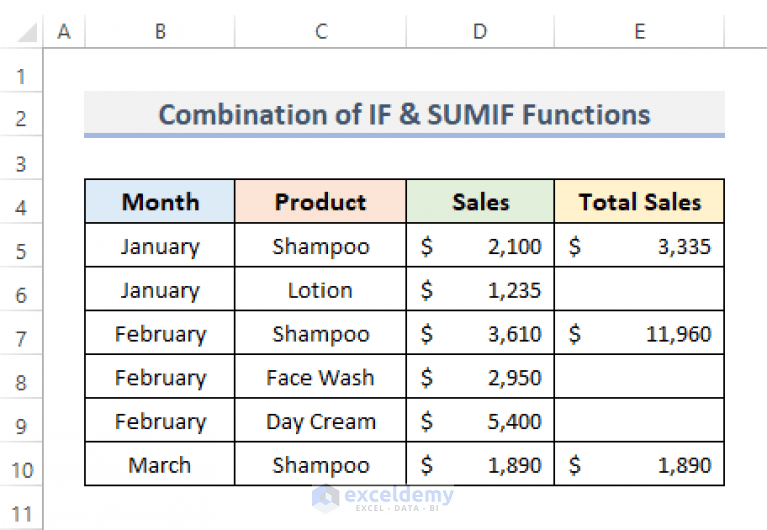Select row 1 header
The height and width of the screenshot is (530, 767).
(x=21, y=70)
